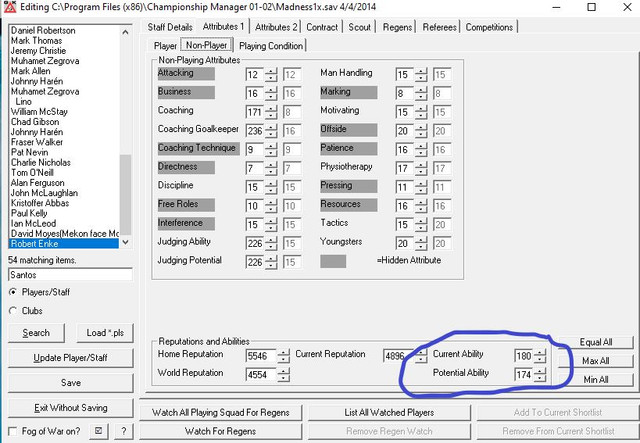640x443 pixels.
Task: Click the Current Ability value field
Action: click(x=524, y=356)
